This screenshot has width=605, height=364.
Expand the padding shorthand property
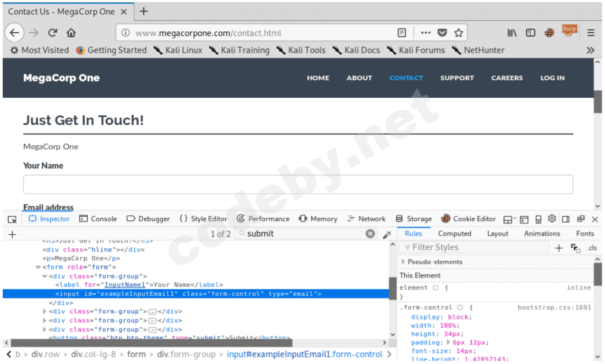click(449, 342)
